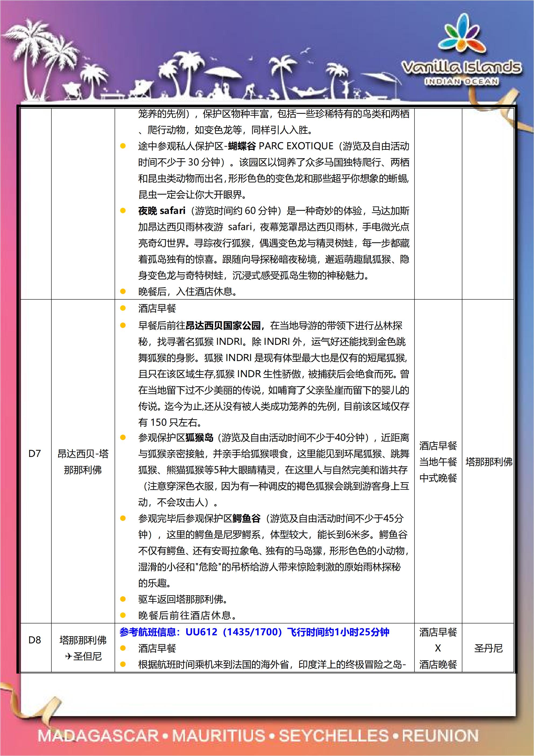Click the yellow bullet beside 夜晚 safari
The height and width of the screenshot is (756, 534).
[123, 210]
